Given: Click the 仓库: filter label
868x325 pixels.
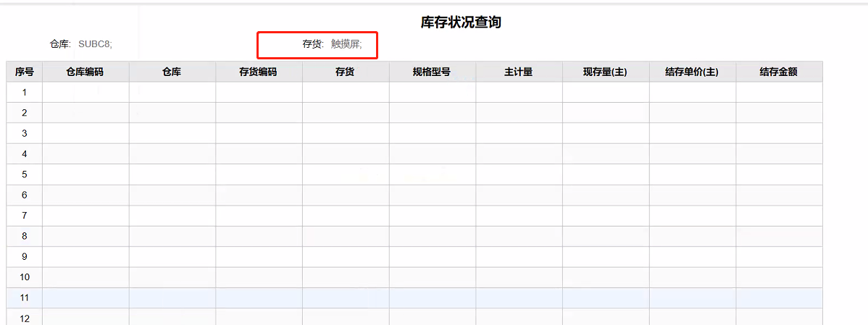Looking at the screenshot, I should click(60, 44).
